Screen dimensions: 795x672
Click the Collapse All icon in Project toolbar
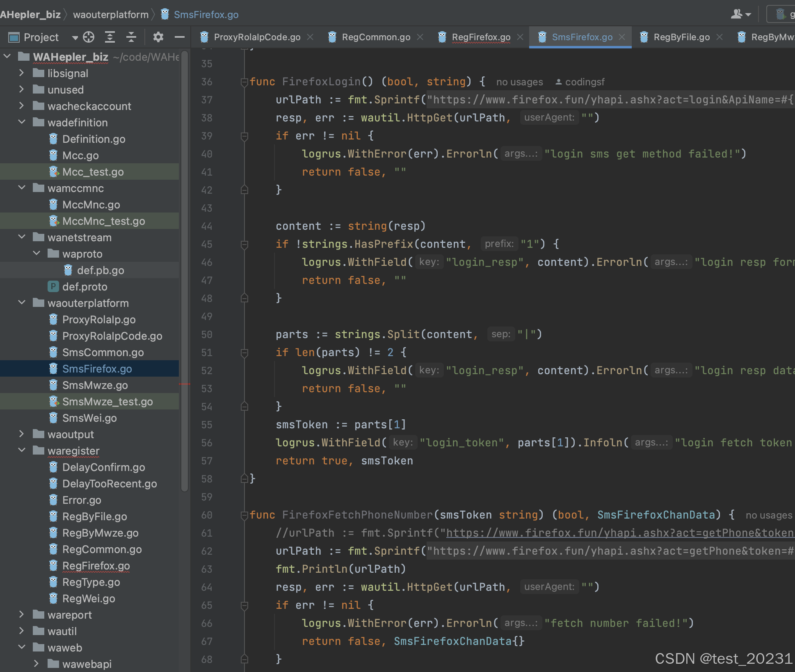coord(131,37)
